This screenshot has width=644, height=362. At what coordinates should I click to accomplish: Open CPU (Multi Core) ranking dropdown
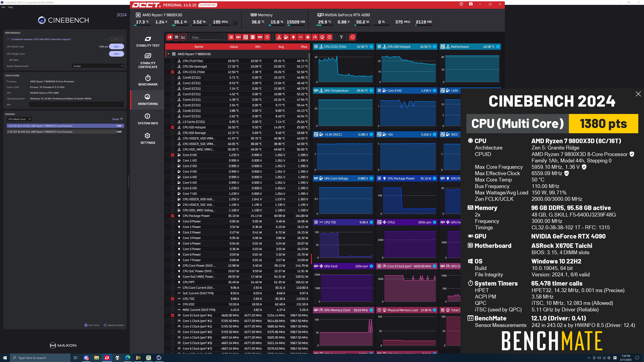click(x=19, y=119)
